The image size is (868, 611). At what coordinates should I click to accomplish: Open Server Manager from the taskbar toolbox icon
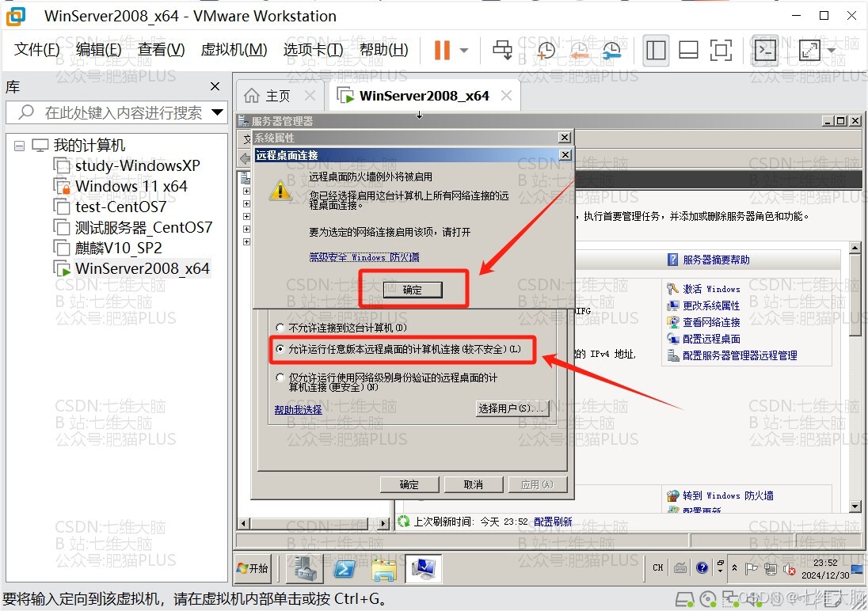305,569
